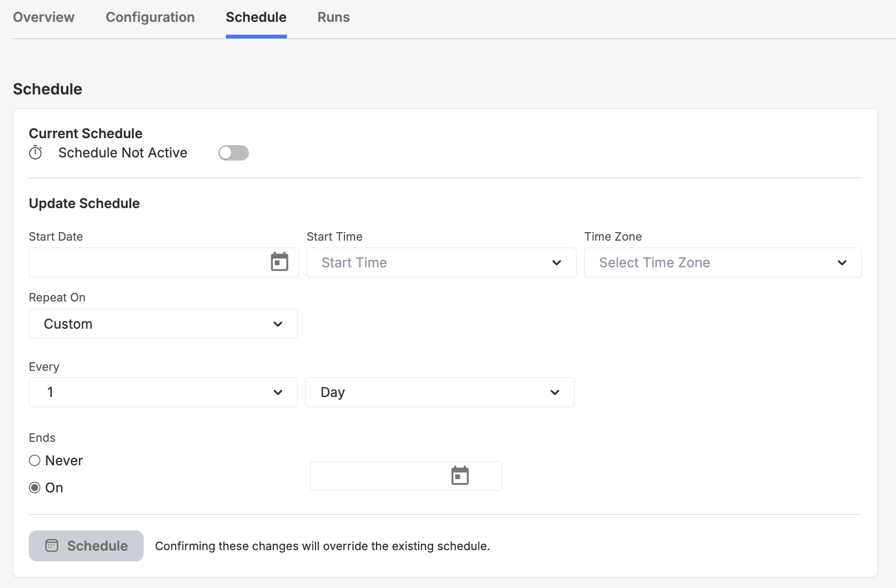Viewport: 896px width, 588px height.
Task: Click the Current Schedule heading
Action: coord(85,133)
